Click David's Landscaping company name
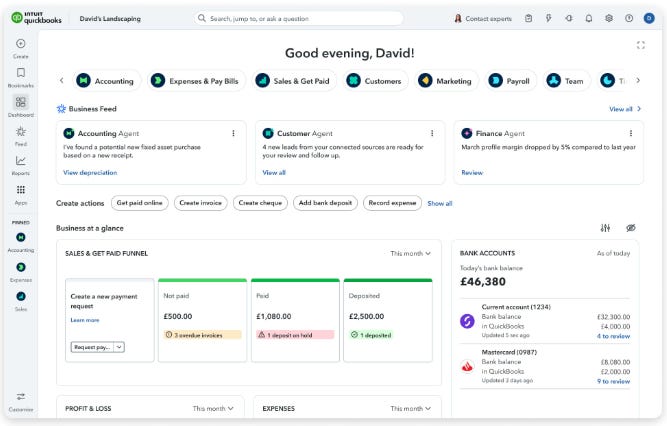This screenshot has width=667, height=426. point(110,19)
